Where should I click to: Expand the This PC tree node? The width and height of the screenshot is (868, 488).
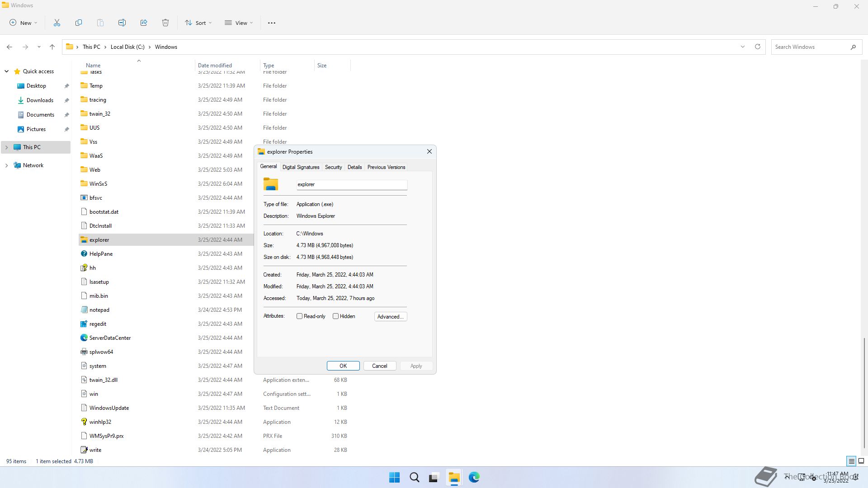(x=6, y=147)
